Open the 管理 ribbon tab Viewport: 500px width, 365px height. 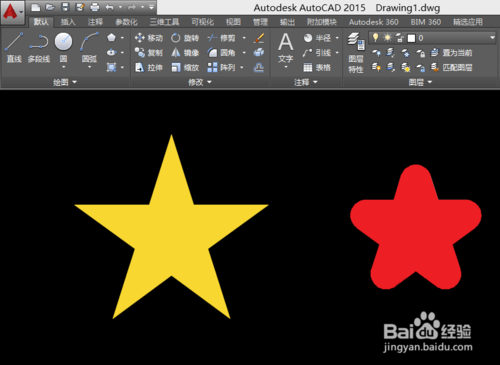260,22
